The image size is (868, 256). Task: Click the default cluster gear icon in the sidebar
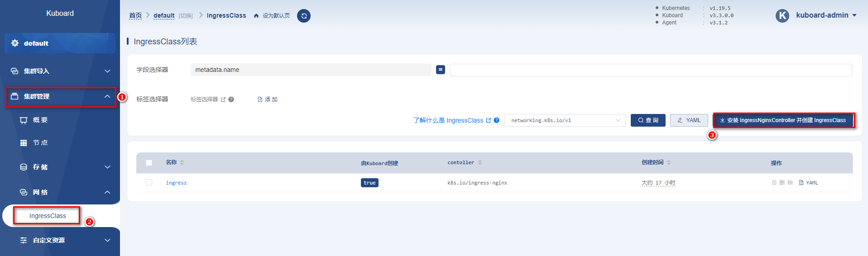pyautogui.click(x=15, y=43)
